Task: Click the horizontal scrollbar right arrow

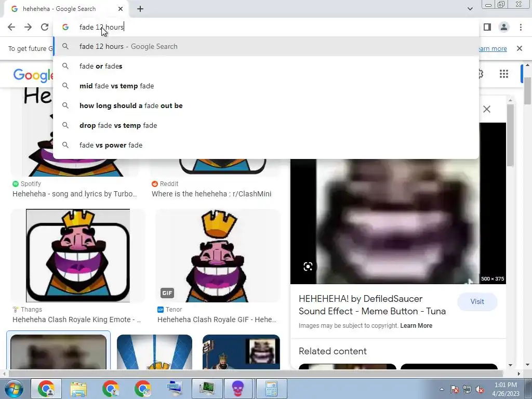Action: (519, 374)
